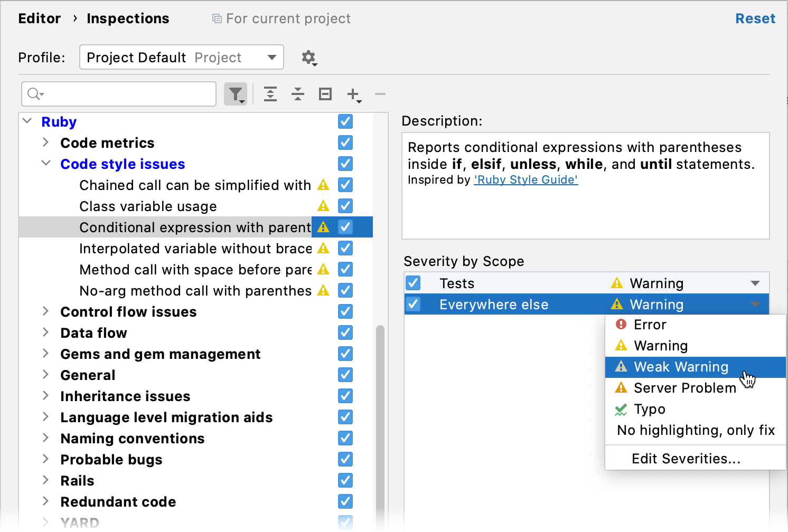Image resolution: width=788 pixels, height=532 pixels.
Task: Select Warning severity from the popup menu
Action: [x=695, y=346]
